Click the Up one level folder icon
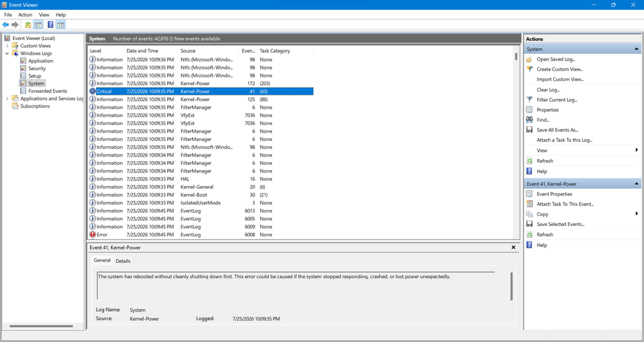Viewport: 644px width, 342px height. point(28,24)
